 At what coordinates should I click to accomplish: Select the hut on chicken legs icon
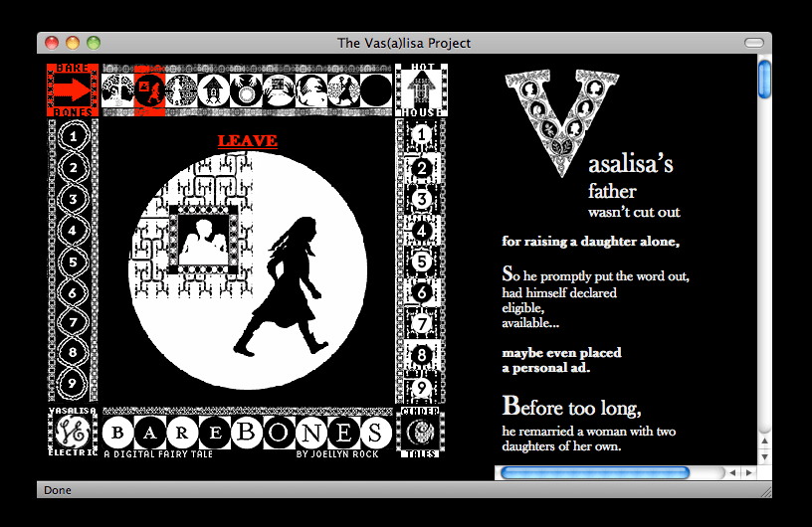tap(213, 90)
